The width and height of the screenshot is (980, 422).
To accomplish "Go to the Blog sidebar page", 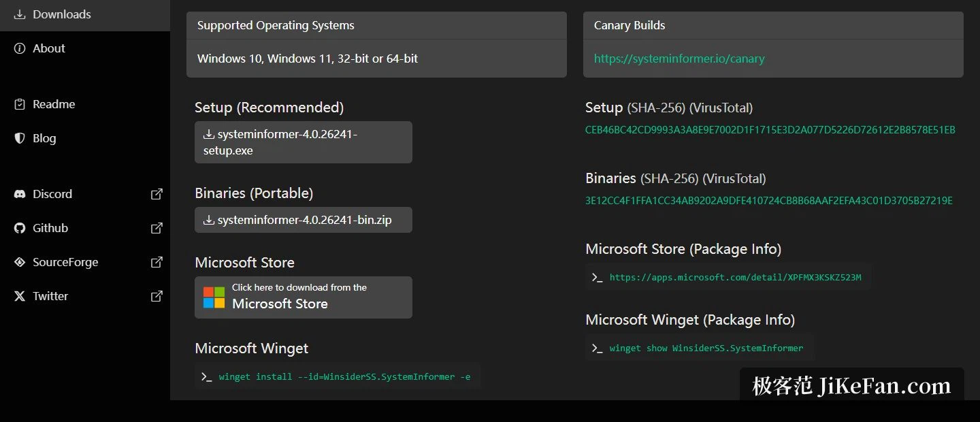I will click(85, 138).
